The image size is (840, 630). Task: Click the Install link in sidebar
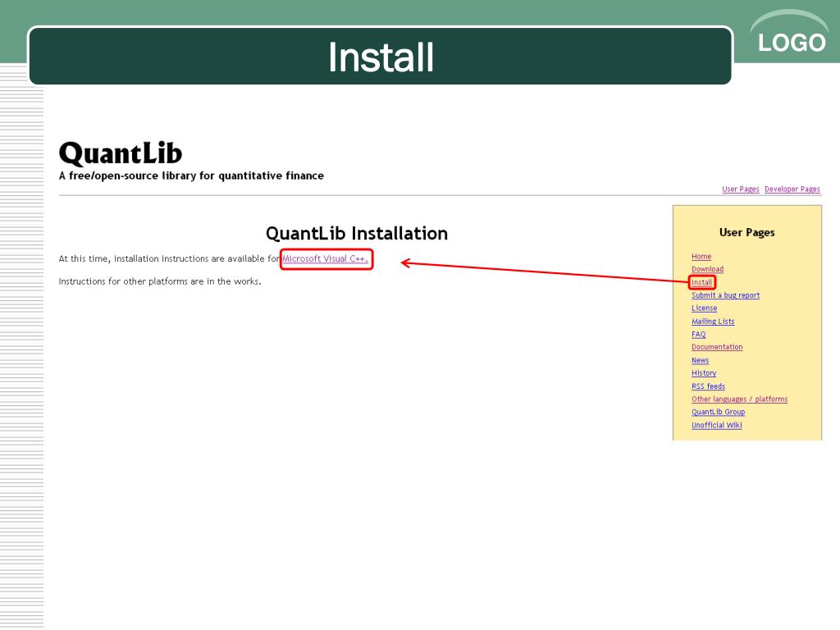[702, 282]
